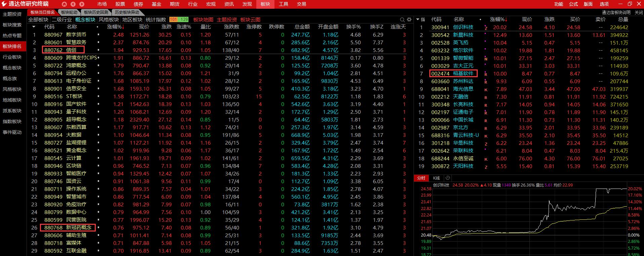Open 通达信板块说明 link
The image size is (644, 256).
point(616,12)
